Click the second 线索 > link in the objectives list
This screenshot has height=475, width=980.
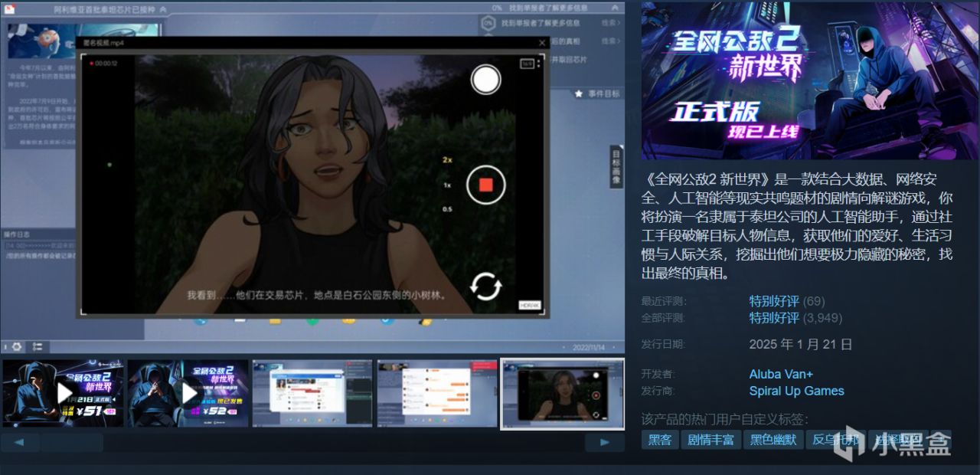pos(610,41)
